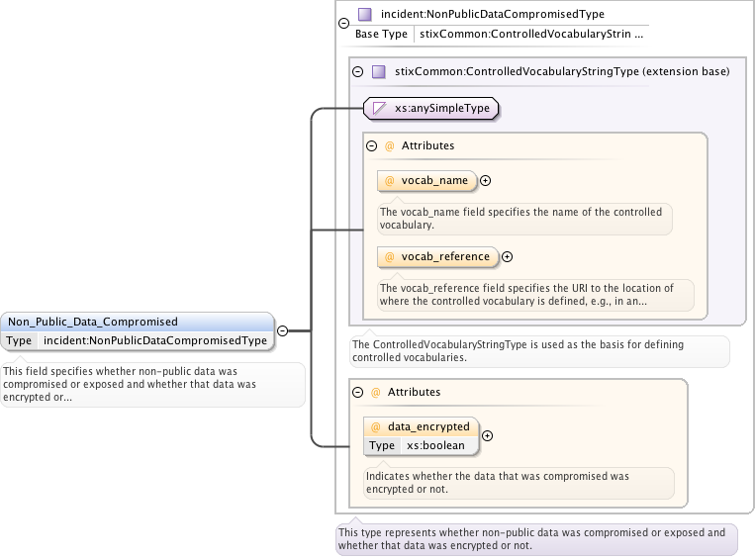This screenshot has height=559, width=756.
Task: Click the xs:boolean type of data_encrypted
Action: point(435,445)
